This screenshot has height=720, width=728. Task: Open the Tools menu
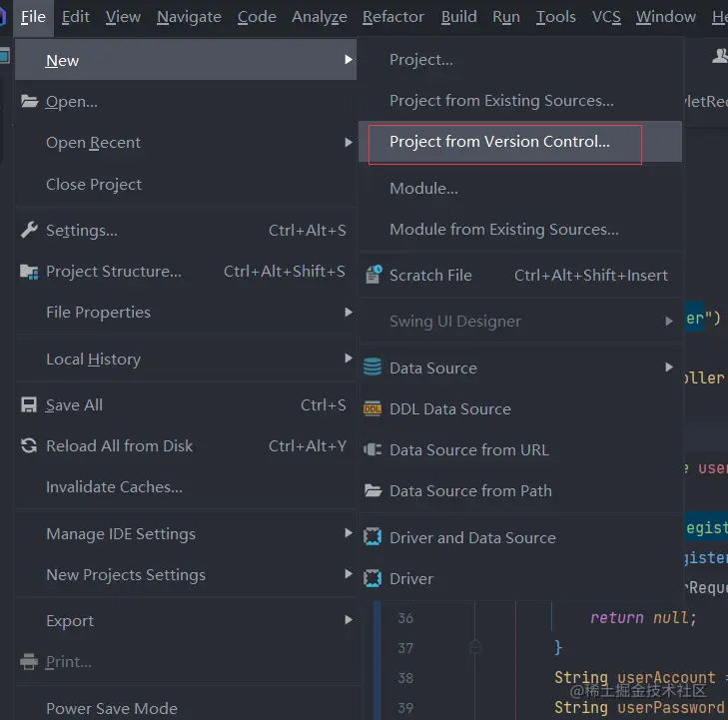[x=556, y=17]
